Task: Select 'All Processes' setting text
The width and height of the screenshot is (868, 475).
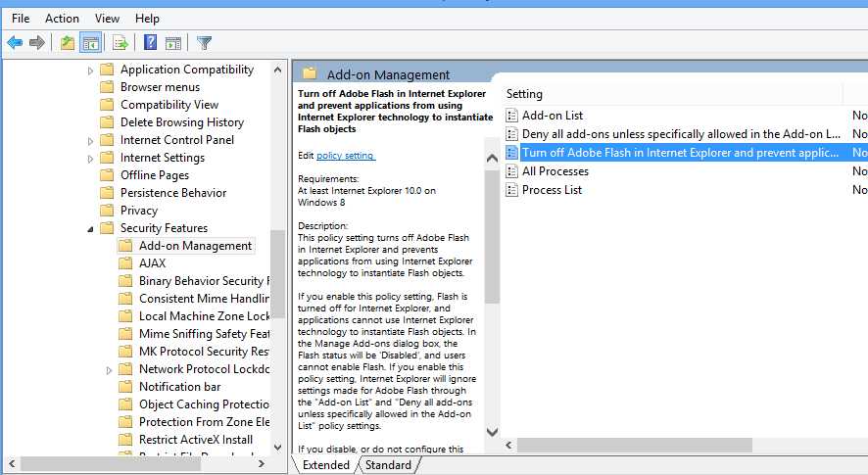Action: (555, 171)
